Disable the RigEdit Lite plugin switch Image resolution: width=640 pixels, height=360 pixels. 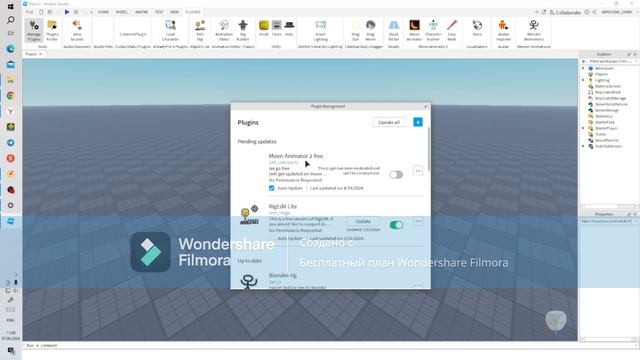(x=396, y=225)
